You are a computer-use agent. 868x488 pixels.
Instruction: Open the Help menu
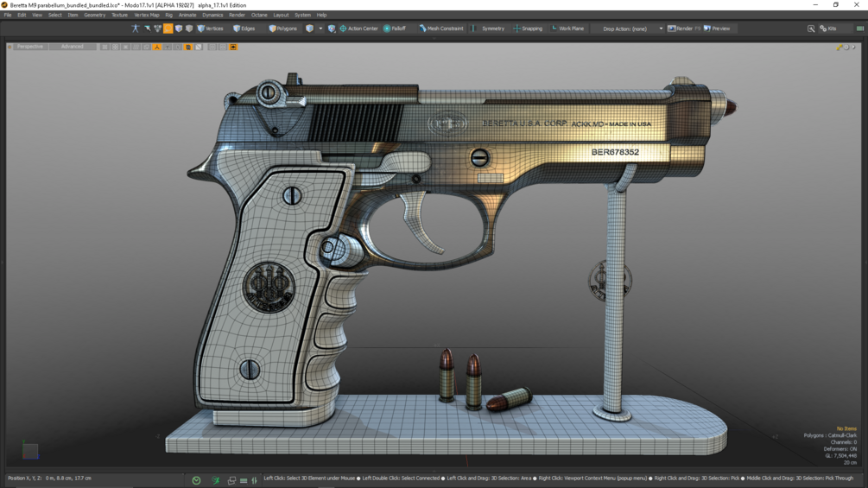321,15
